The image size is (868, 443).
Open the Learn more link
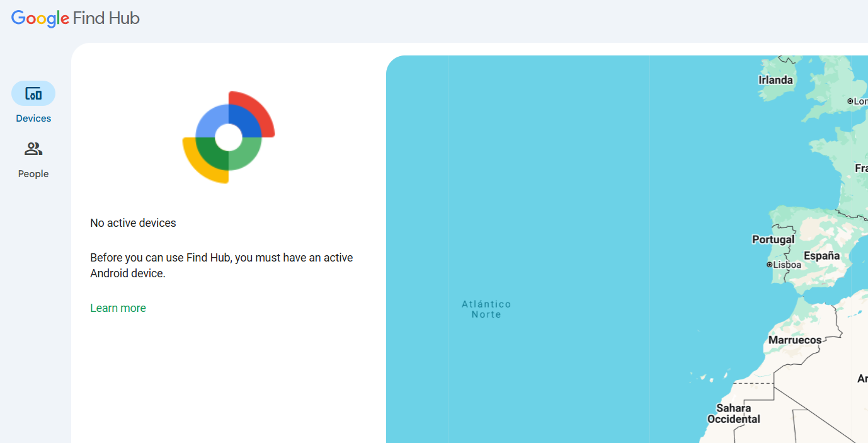pyautogui.click(x=118, y=308)
